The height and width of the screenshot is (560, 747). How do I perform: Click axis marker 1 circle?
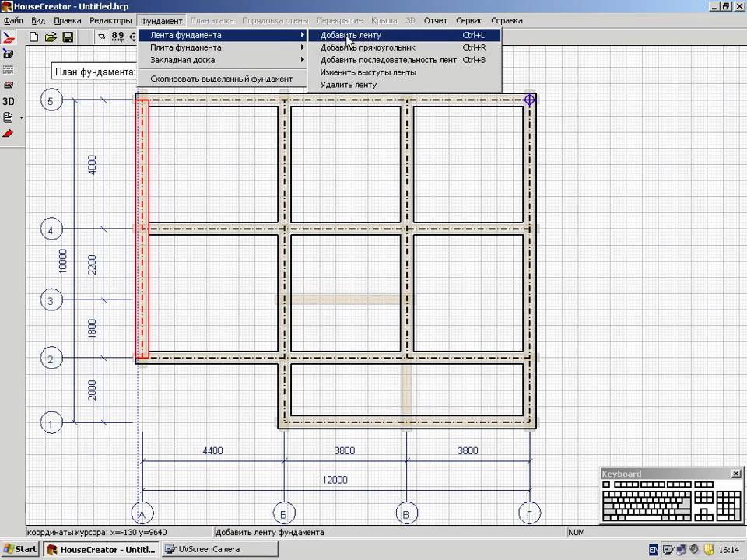pyautogui.click(x=51, y=423)
